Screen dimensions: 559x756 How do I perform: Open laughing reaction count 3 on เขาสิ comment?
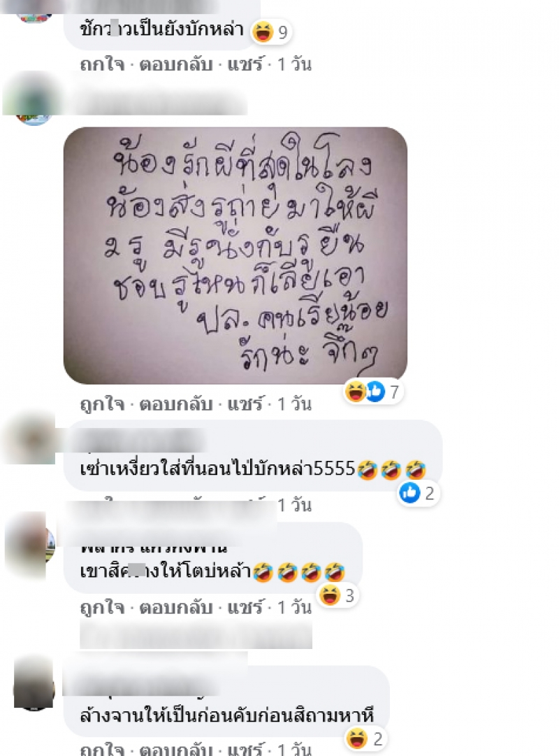[x=337, y=596]
